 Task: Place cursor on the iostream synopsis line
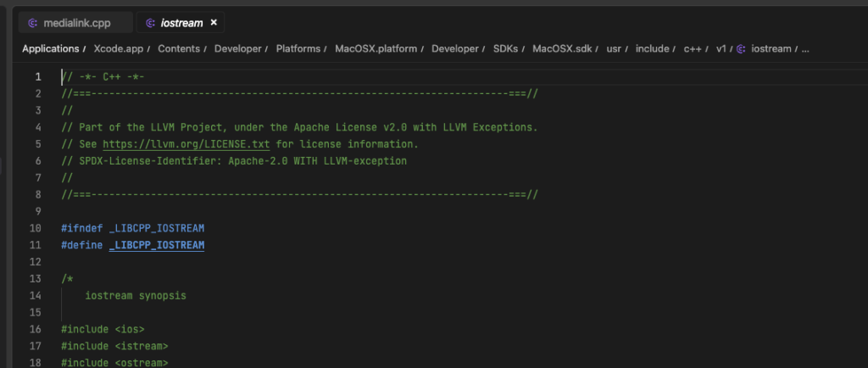coord(136,296)
